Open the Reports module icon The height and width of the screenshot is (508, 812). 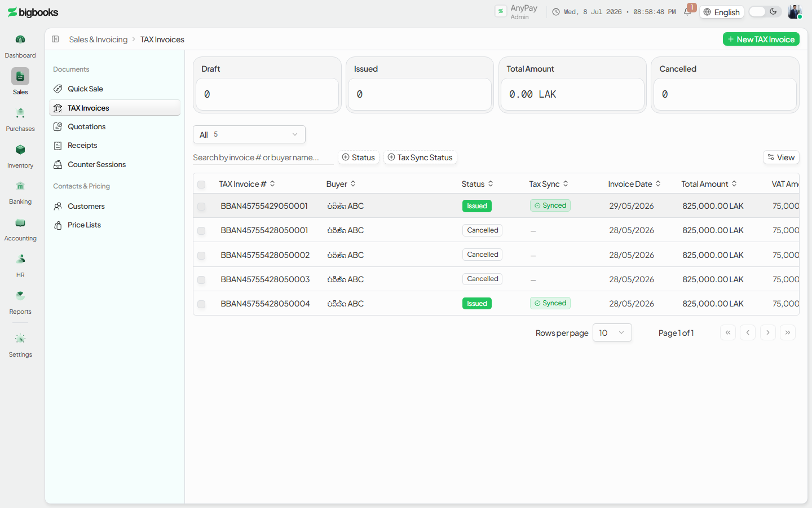20,296
